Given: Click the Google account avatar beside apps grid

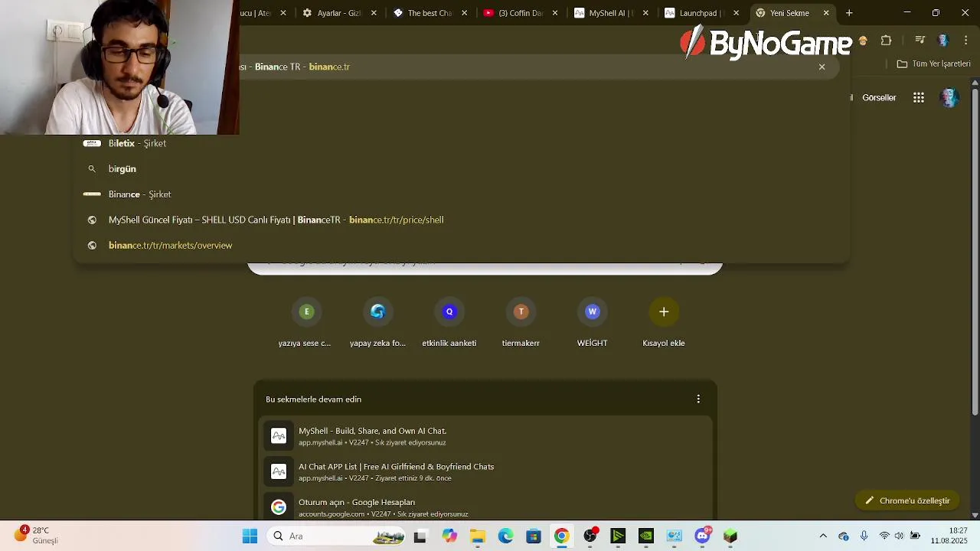Looking at the screenshot, I should click(949, 97).
